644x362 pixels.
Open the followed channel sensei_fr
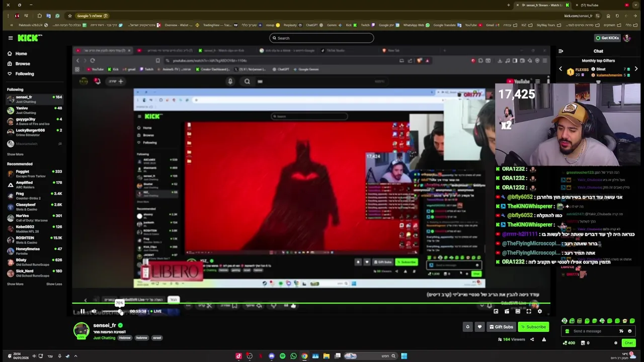coord(34,99)
